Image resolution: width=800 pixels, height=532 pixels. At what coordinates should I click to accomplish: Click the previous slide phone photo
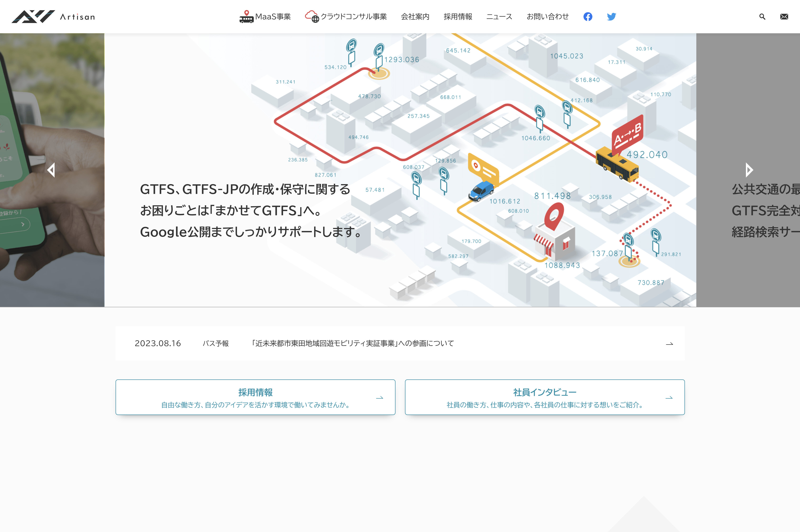pyautogui.click(x=52, y=170)
